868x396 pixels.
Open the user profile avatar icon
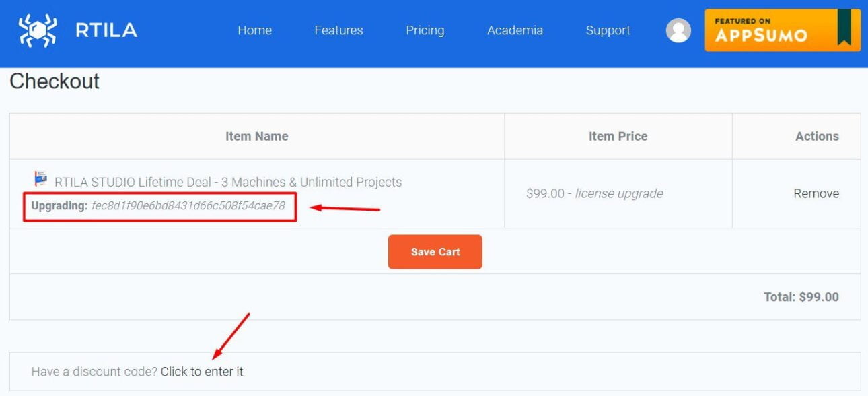click(678, 30)
